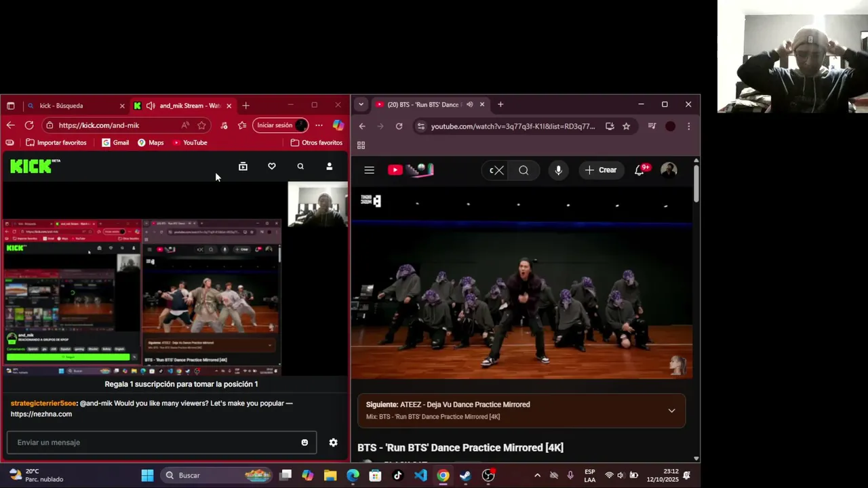This screenshot has height=488, width=868.
Task: View site information icon in Chrome
Action: (x=421, y=126)
